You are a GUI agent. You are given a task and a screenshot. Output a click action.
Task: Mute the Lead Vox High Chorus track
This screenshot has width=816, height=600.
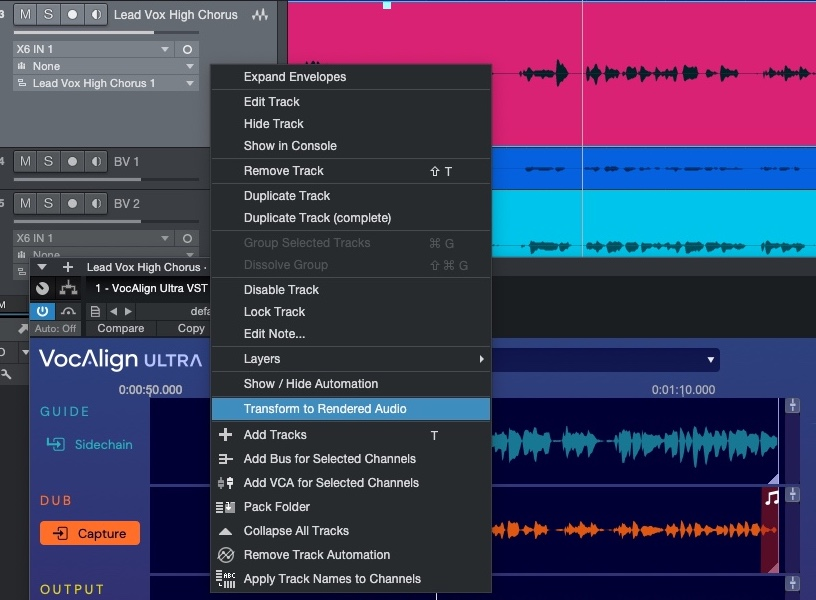point(25,15)
